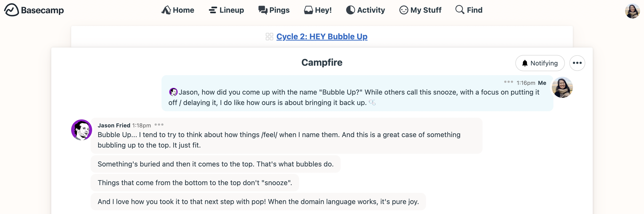Click my avatar beside the 1:16pm message

point(562,88)
